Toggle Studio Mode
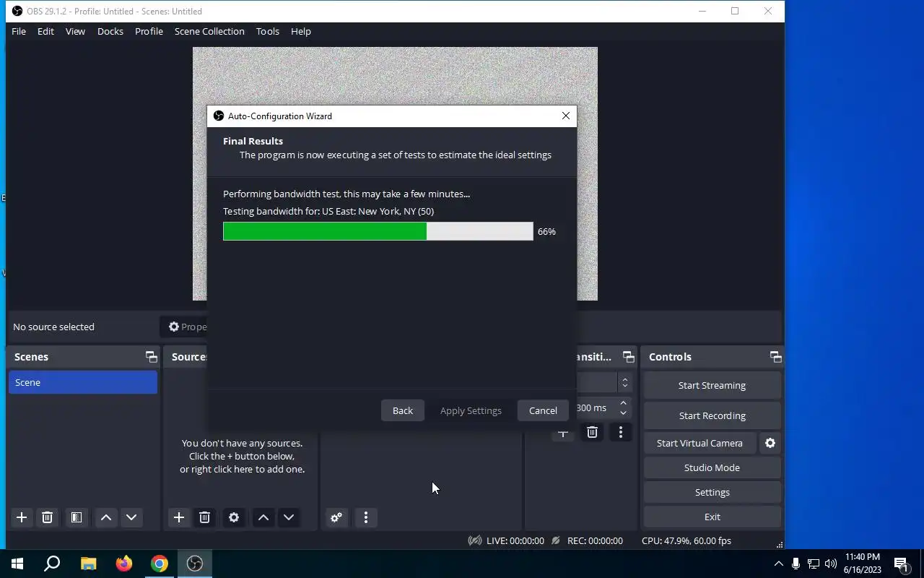Screen dimensions: 924x578 (712, 467)
